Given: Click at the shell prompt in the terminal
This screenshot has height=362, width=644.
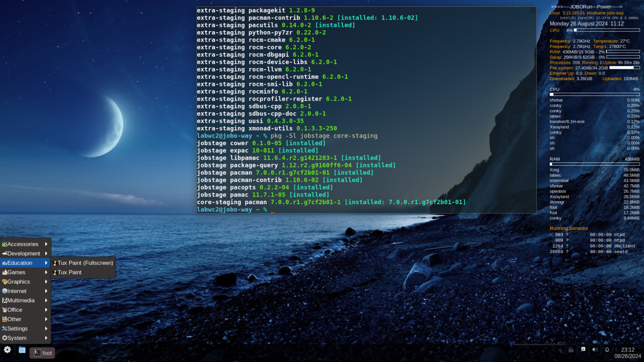Looking at the screenshot, I should (x=272, y=209).
